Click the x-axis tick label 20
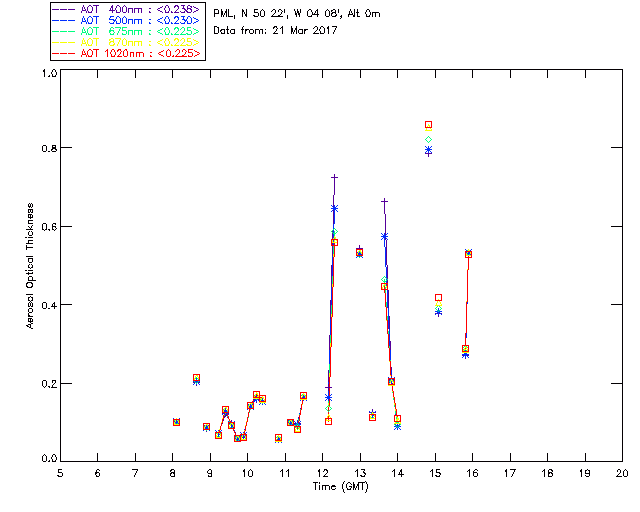The height and width of the screenshot is (512, 640). coord(622,473)
